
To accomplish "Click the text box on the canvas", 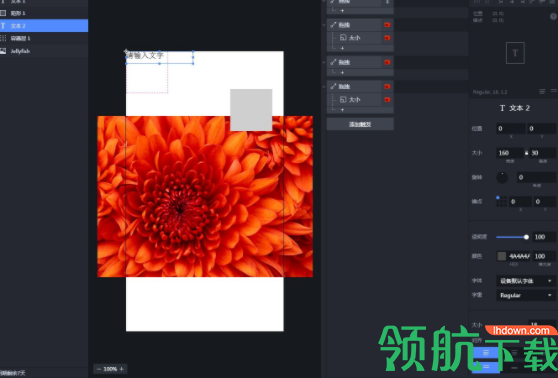I will (159, 57).
